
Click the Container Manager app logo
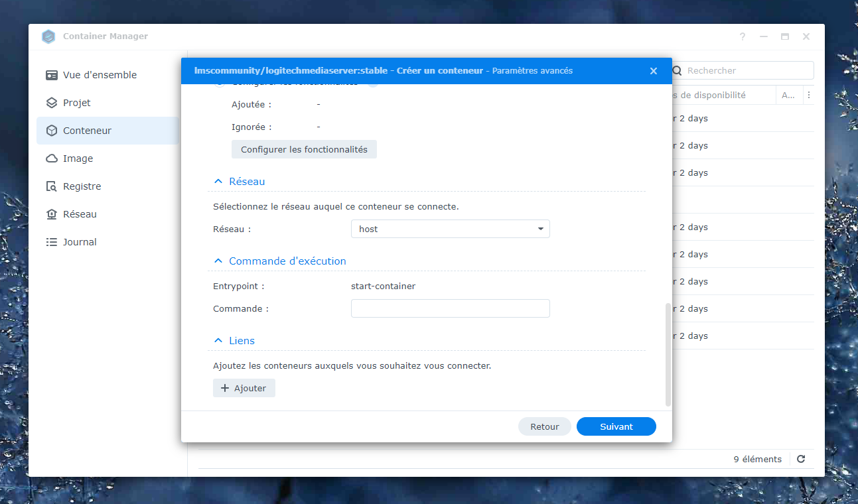pos(48,36)
